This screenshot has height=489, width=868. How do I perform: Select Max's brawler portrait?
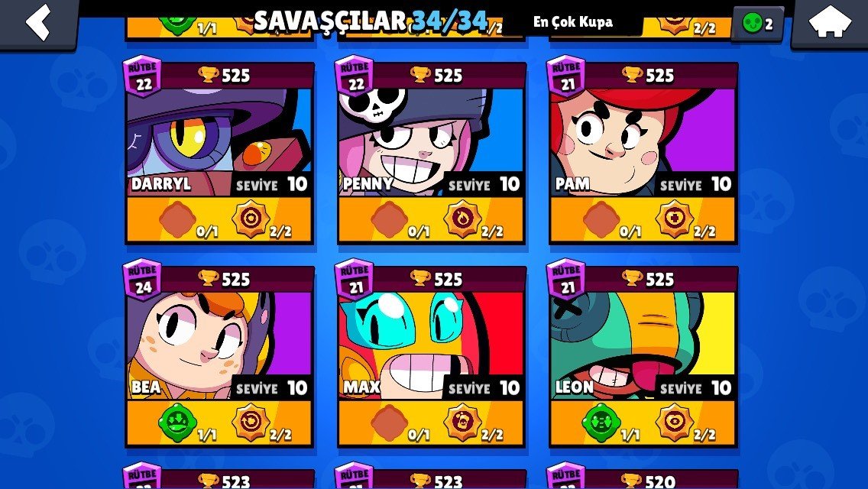(x=431, y=345)
